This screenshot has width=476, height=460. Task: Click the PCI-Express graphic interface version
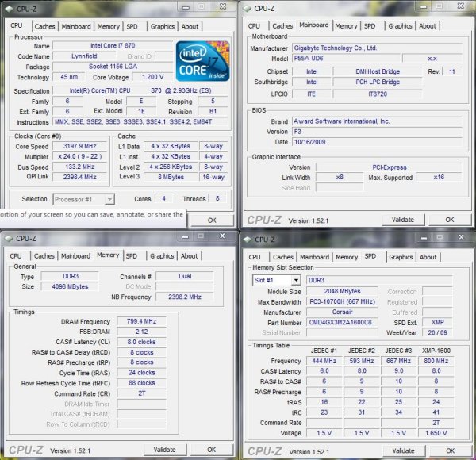[389, 167]
